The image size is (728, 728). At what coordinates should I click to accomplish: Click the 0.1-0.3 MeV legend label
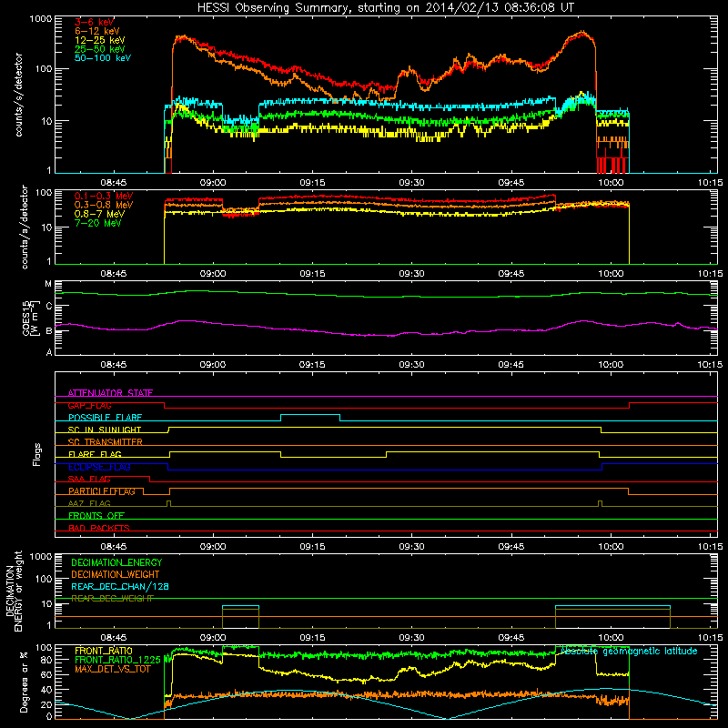(104, 196)
